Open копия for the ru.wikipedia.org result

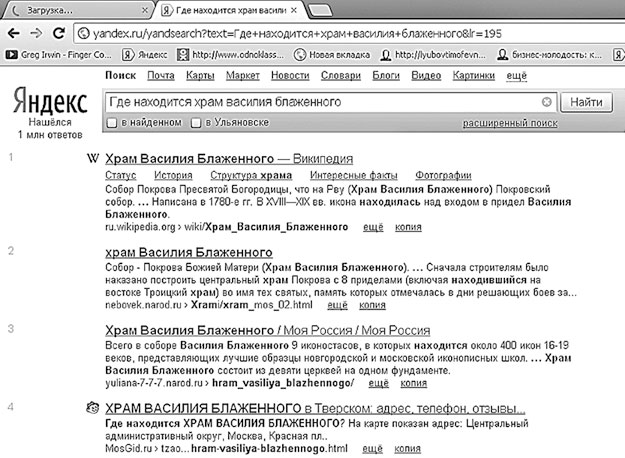point(408,227)
